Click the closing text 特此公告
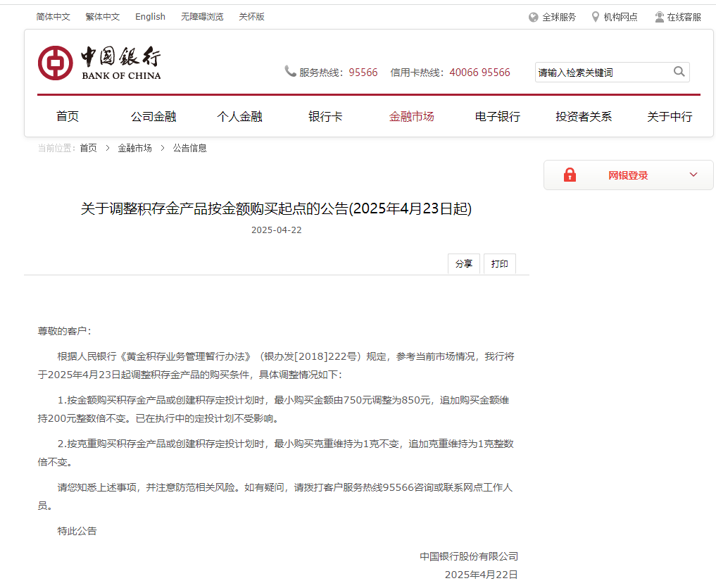 click(x=77, y=531)
